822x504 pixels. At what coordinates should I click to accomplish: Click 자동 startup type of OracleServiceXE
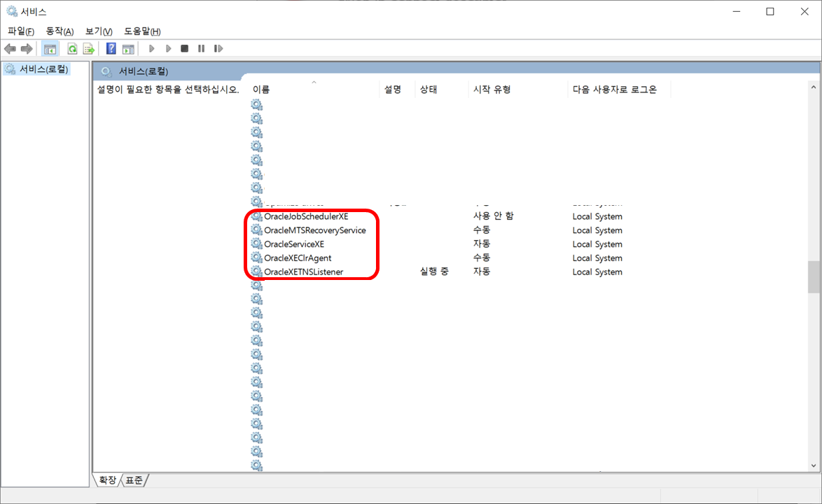pyautogui.click(x=481, y=244)
